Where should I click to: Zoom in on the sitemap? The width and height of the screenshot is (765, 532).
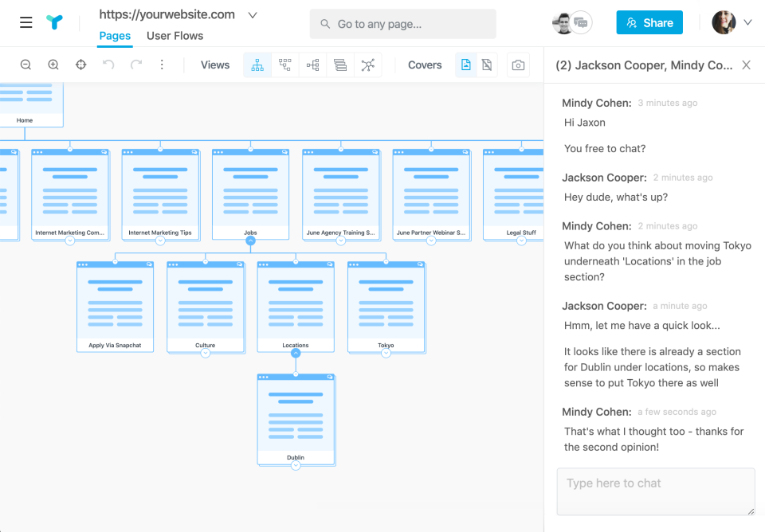click(x=53, y=65)
